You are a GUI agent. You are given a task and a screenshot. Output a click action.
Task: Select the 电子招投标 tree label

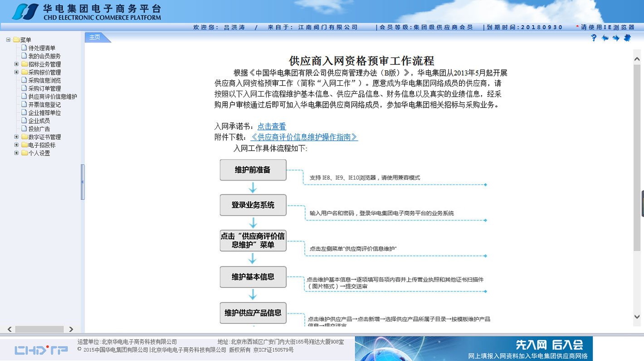[42, 145]
